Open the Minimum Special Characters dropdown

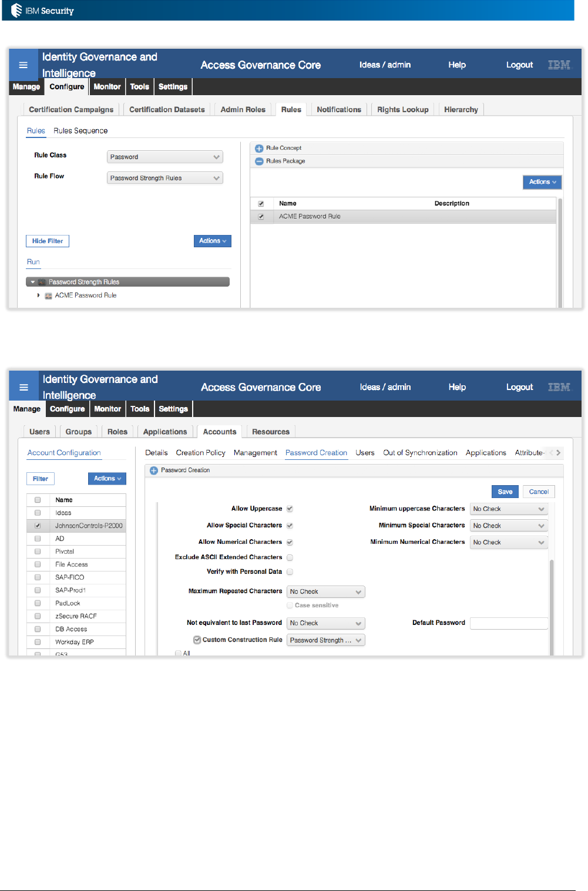click(509, 526)
